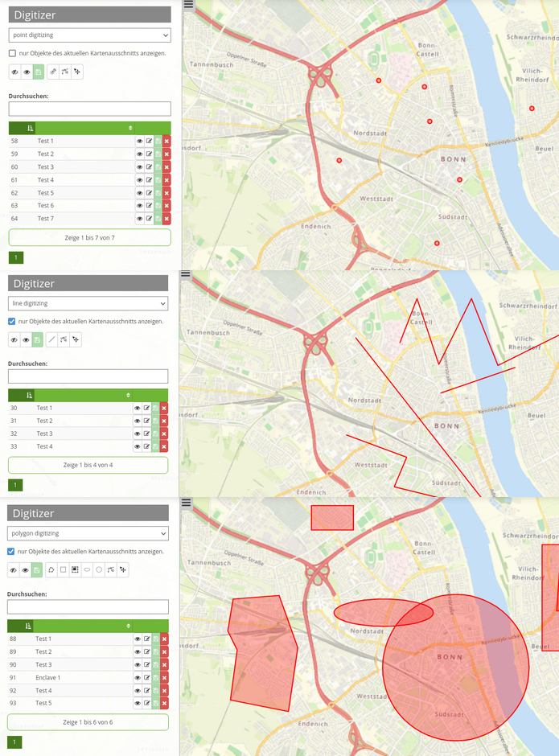559x756 pixels.
Task: Uncheck map extent filter in line panel
Action: (12, 321)
